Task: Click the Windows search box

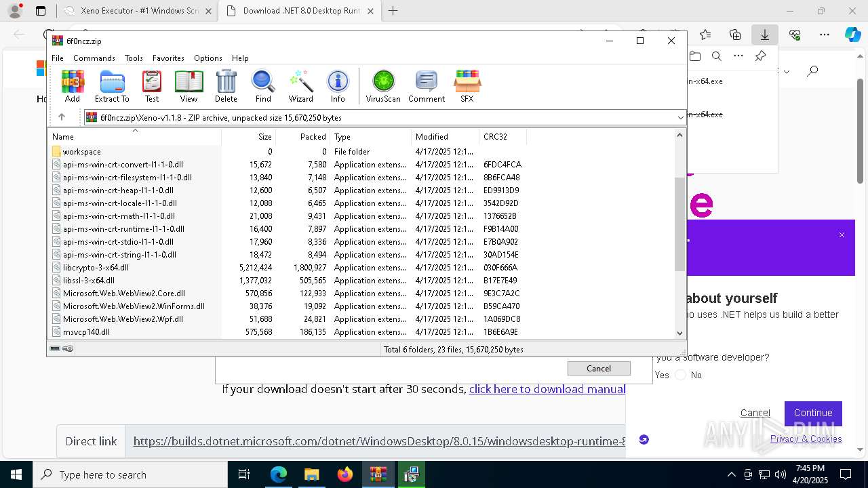Action: pos(130,474)
